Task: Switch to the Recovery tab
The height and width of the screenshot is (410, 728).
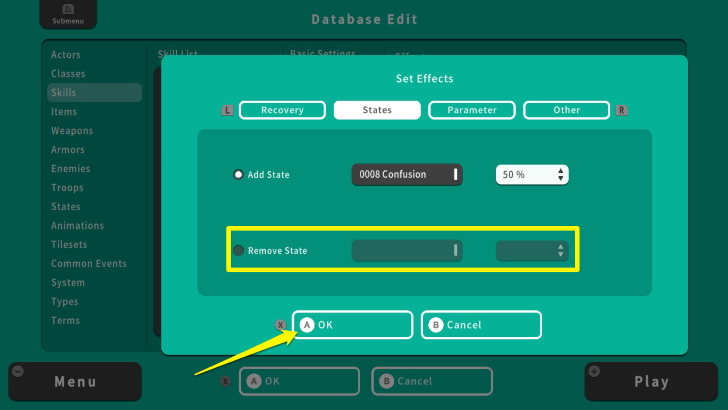Action: [x=282, y=110]
